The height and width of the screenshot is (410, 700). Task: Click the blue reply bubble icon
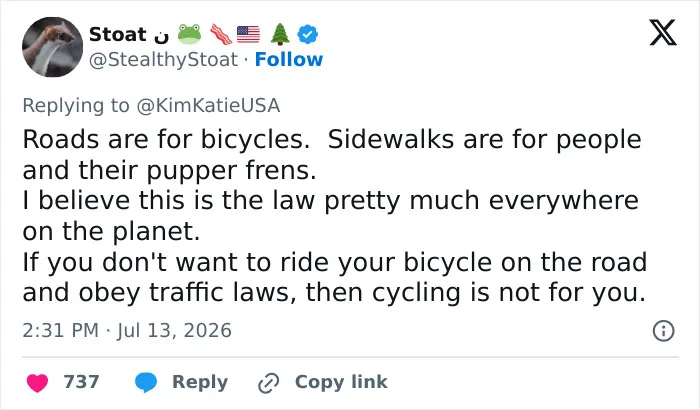tap(146, 383)
